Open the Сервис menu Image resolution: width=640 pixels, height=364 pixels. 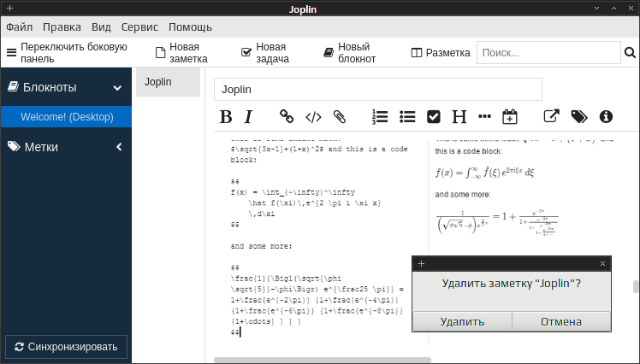click(x=139, y=27)
